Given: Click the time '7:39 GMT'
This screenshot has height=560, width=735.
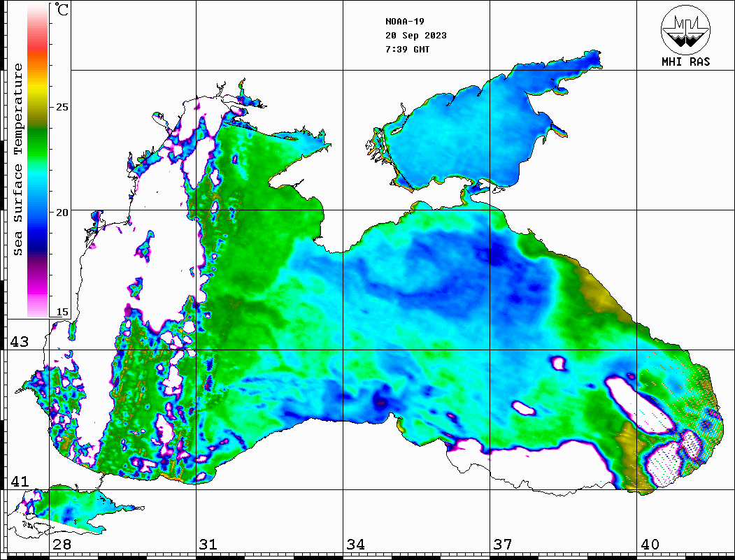Looking at the screenshot, I should pos(407,49).
